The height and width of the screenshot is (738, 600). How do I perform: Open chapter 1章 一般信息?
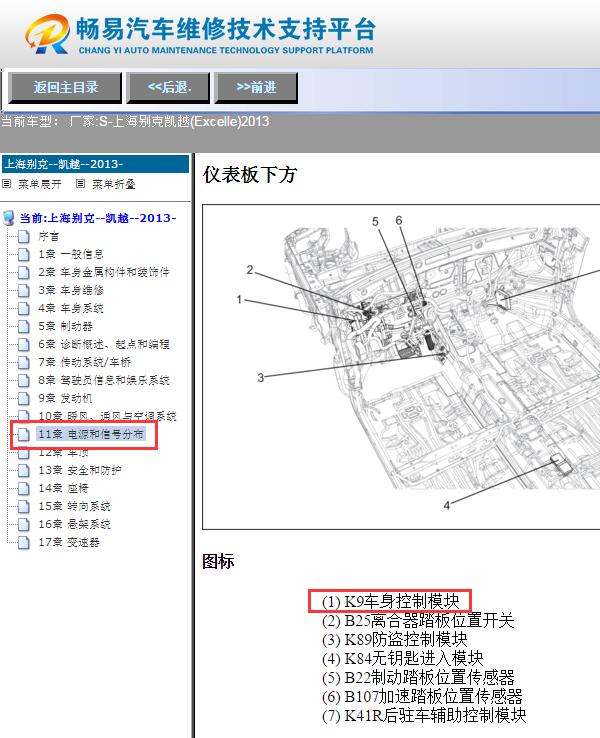pos(71,254)
